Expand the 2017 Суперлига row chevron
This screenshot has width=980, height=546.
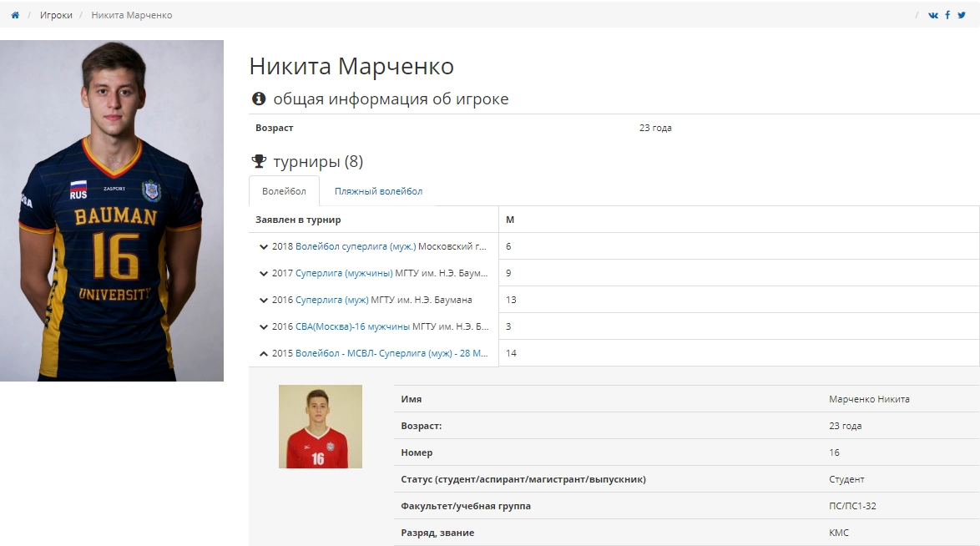[x=264, y=274]
